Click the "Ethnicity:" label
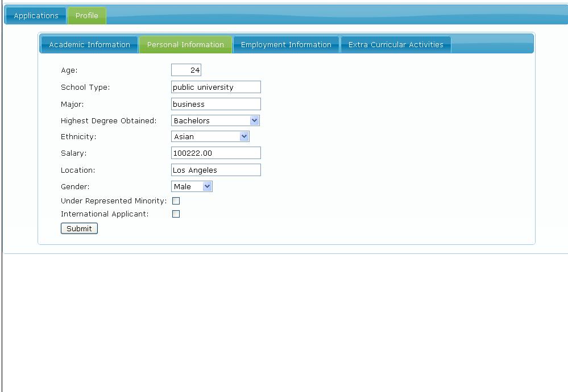Image resolution: width=568 pixels, height=392 pixels. click(78, 136)
